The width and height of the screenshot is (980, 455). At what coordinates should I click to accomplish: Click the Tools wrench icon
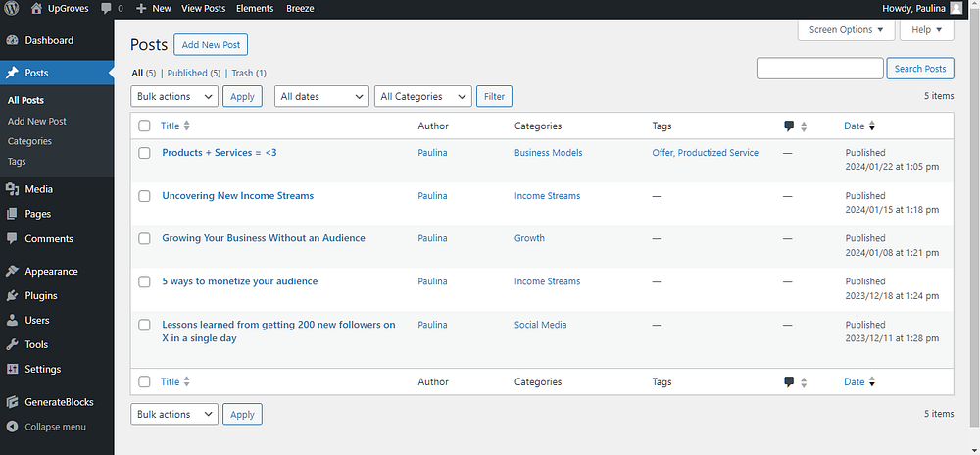tap(12, 344)
